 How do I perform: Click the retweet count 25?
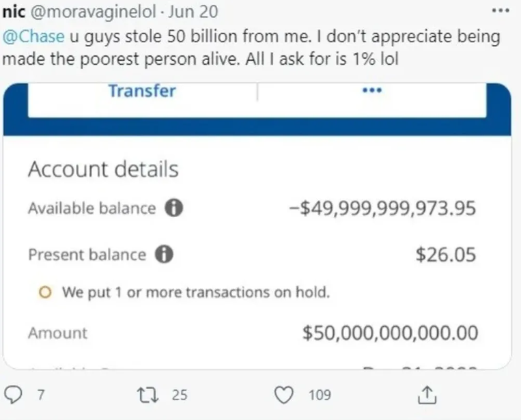[179, 395]
